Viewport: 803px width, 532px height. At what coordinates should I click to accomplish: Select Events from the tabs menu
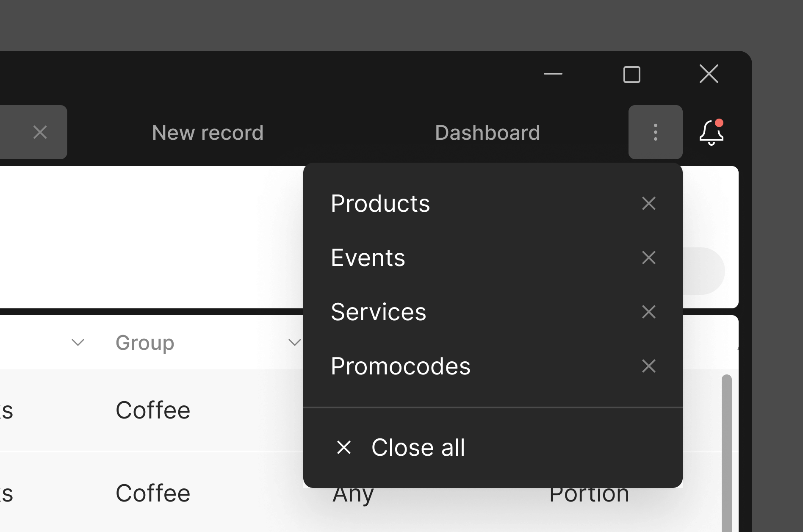tap(368, 258)
